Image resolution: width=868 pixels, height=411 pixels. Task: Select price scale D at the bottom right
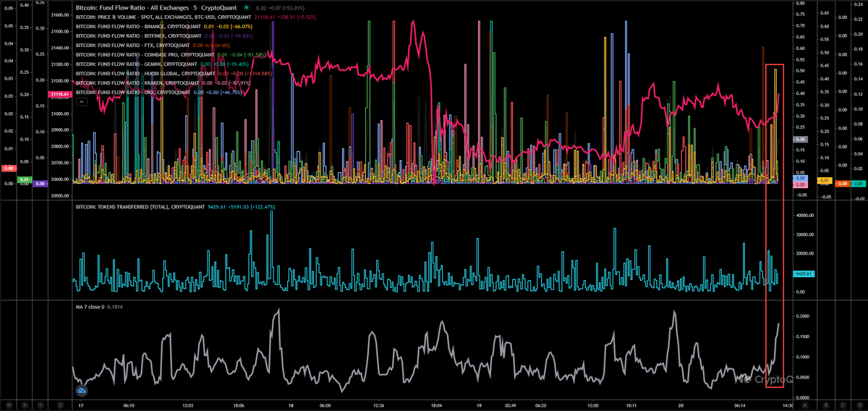click(x=859, y=404)
